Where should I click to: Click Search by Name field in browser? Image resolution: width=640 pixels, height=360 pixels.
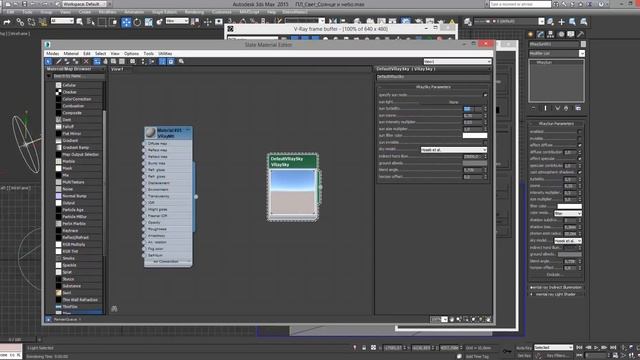tap(78, 76)
